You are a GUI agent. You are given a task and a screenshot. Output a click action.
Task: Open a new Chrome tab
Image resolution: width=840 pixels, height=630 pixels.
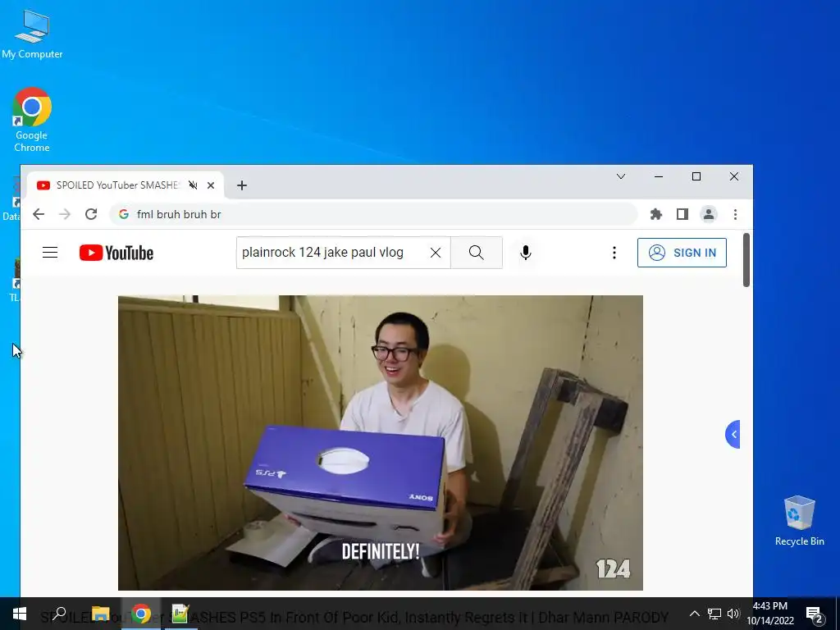coord(242,185)
